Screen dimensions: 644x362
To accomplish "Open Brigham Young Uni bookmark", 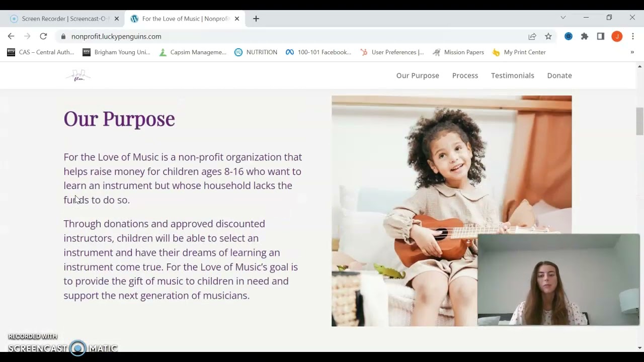I will 116,52.
